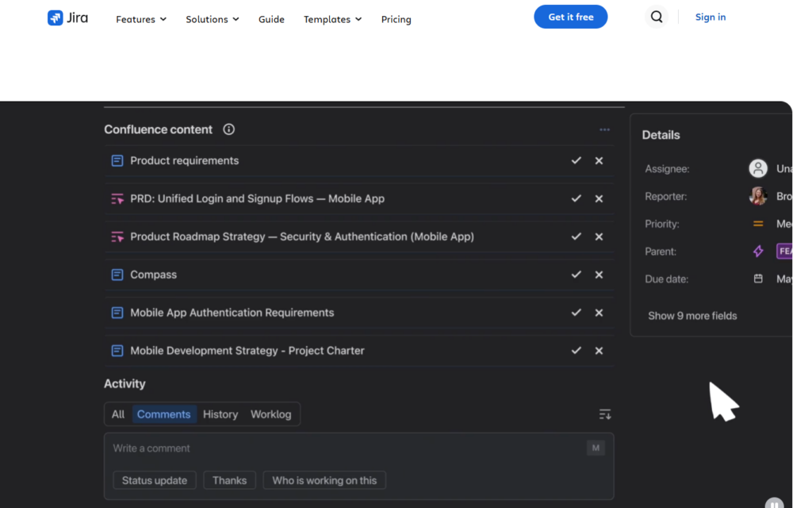This screenshot has width=812, height=508.
Task: Dismiss the Product Roadmap Strategy suggestion
Action: pos(599,237)
